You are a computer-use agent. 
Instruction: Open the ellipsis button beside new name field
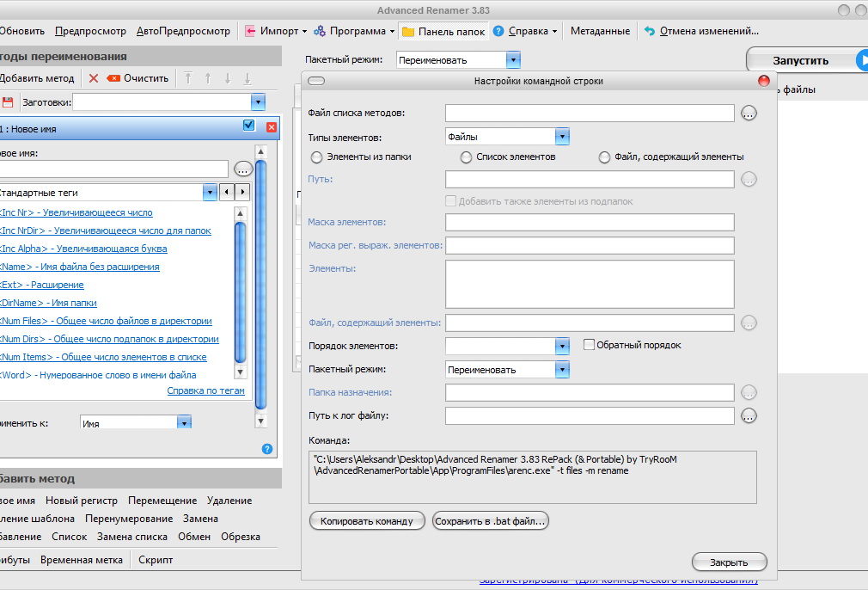click(243, 169)
